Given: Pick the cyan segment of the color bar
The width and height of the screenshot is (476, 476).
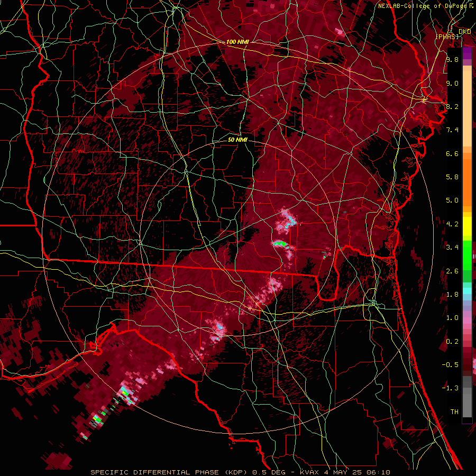Looking at the screenshot, I should pyautogui.click(x=467, y=291).
